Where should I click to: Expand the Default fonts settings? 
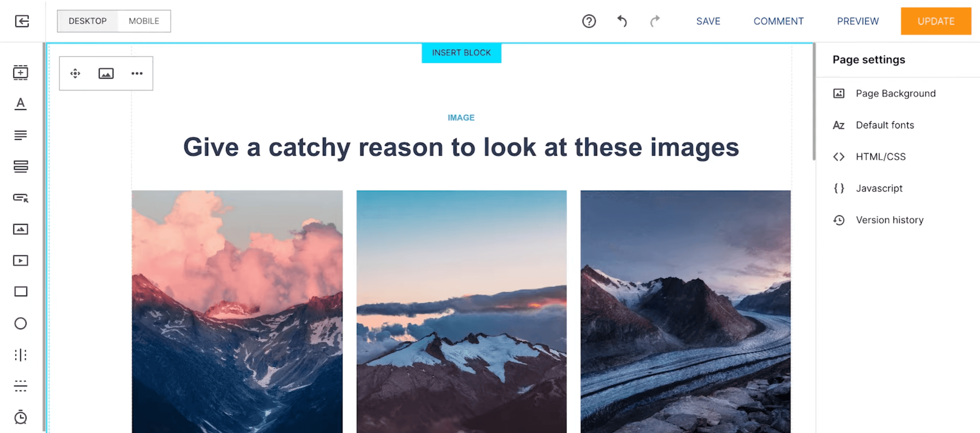885,124
